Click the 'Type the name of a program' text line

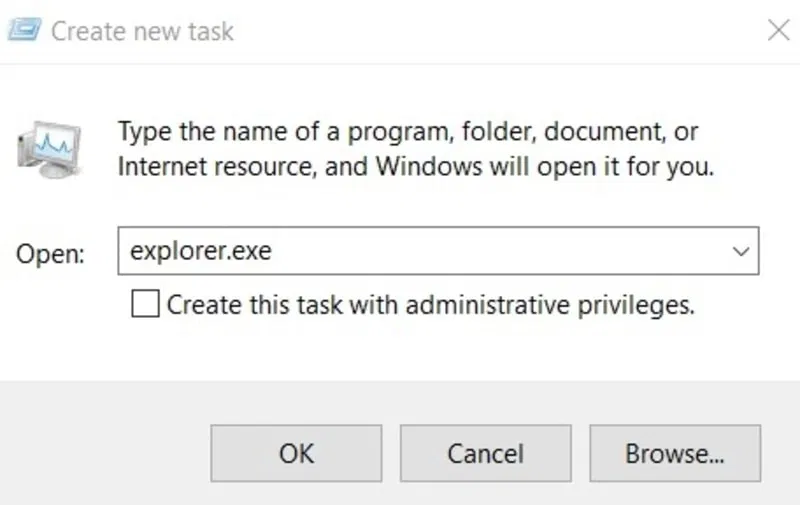click(408, 132)
